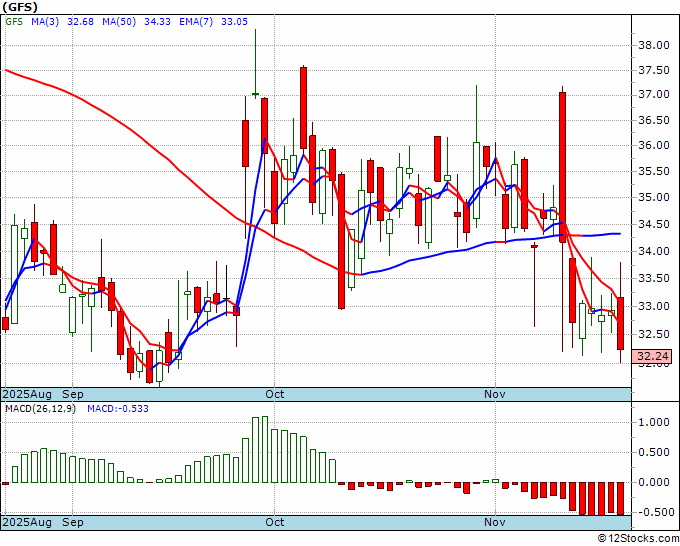The width and height of the screenshot is (680, 546).
Task: Click Nov on the price chart date axis
Action: pyautogui.click(x=495, y=394)
